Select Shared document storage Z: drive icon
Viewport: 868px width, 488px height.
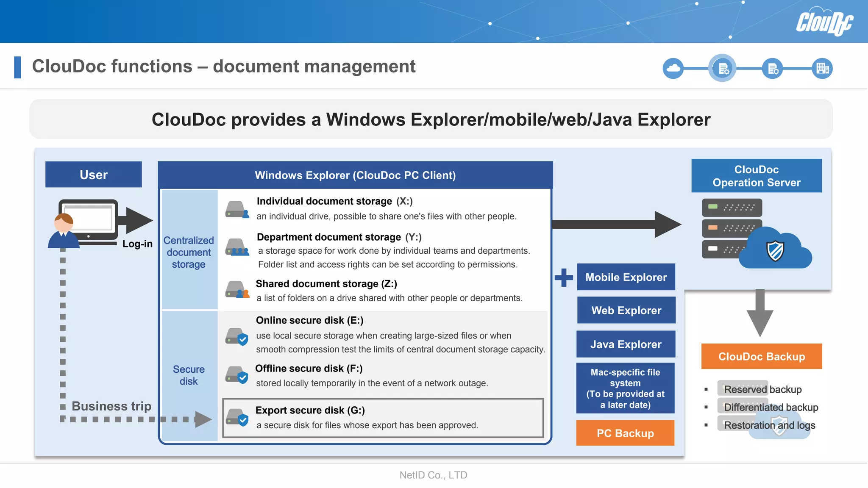[x=237, y=289]
